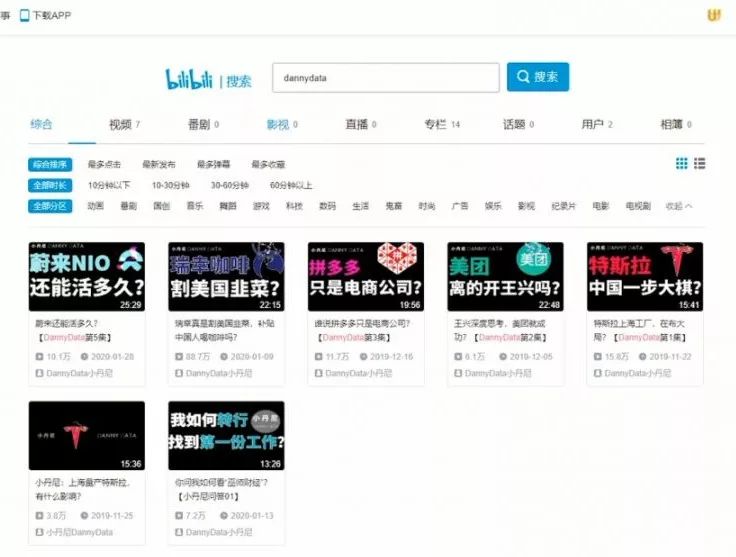Viewport: 736px width, 557px height.
Task: Click the phone icon beside 下载APP
Action: [24, 15]
